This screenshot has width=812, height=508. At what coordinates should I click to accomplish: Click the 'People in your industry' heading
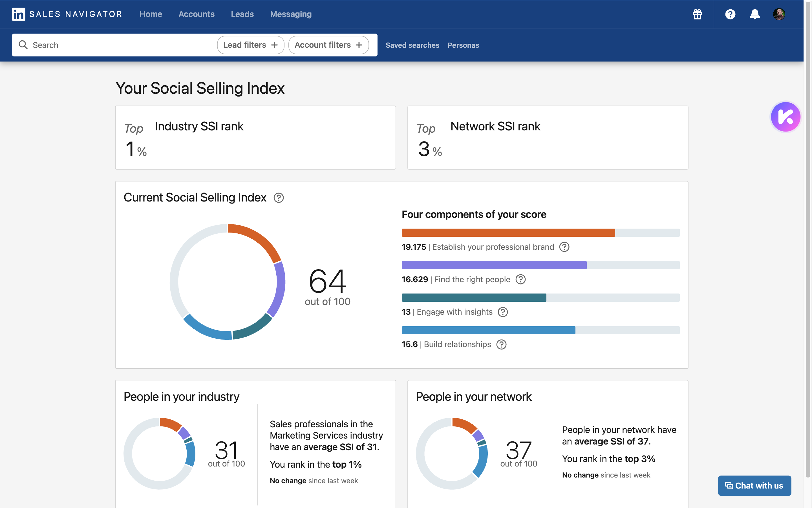tap(181, 397)
